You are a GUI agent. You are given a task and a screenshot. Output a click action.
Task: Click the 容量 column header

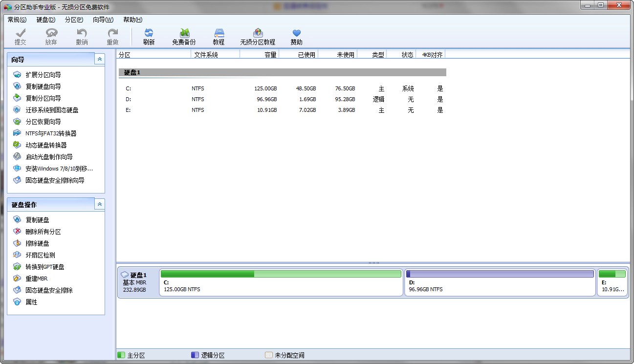click(x=270, y=55)
